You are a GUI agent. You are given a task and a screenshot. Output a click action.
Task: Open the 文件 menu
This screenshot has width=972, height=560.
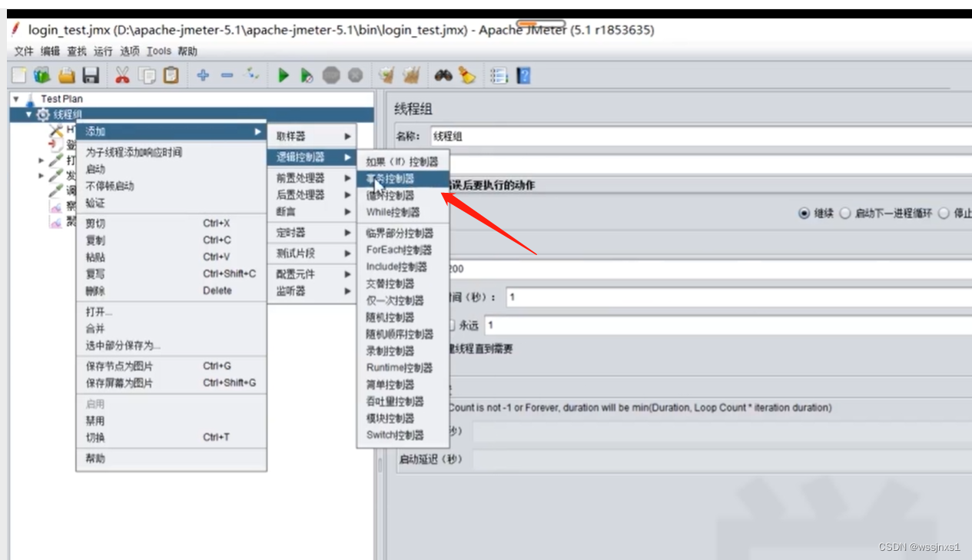coord(24,51)
